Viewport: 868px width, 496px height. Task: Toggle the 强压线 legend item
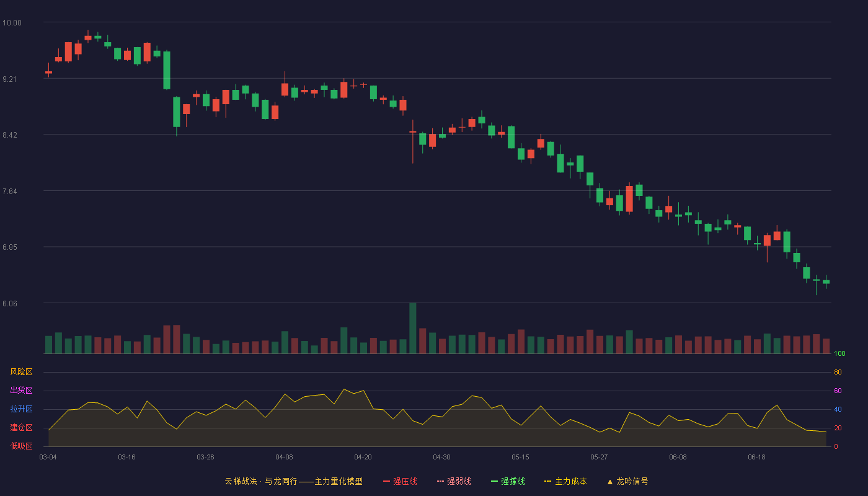[x=400, y=481]
